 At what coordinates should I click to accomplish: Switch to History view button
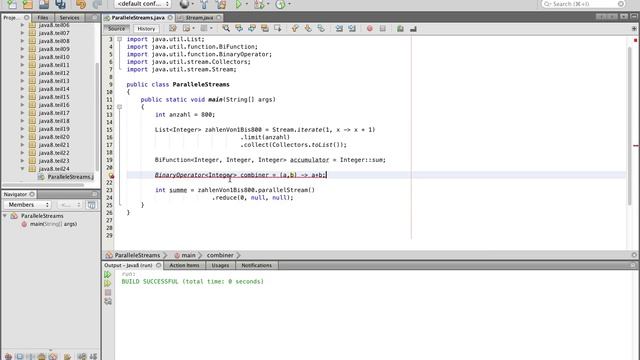click(x=146, y=29)
